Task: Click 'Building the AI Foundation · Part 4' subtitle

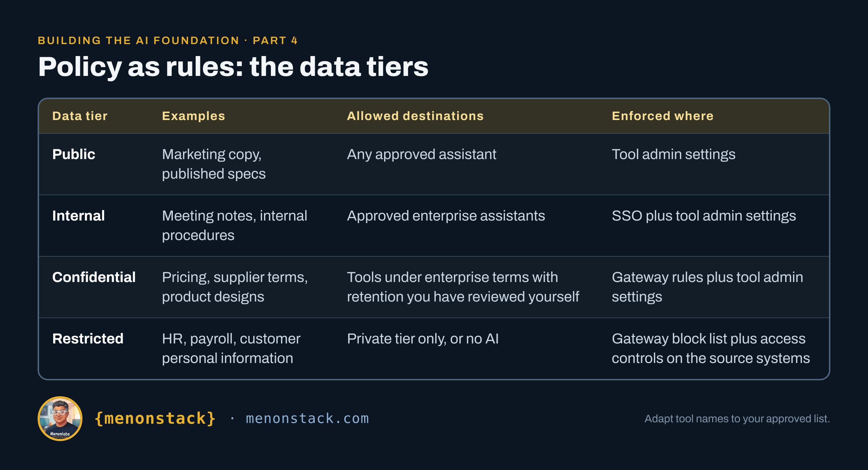Action: [x=168, y=40]
